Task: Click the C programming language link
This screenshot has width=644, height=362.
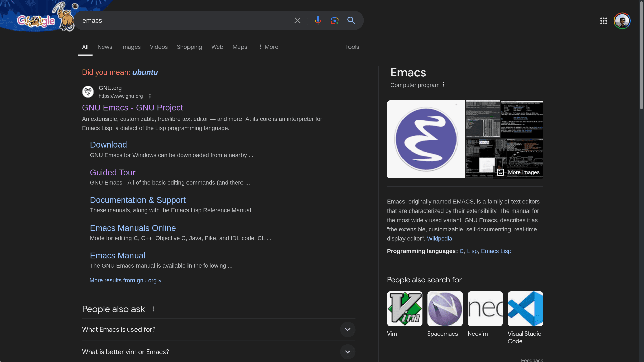Action: coord(462,251)
